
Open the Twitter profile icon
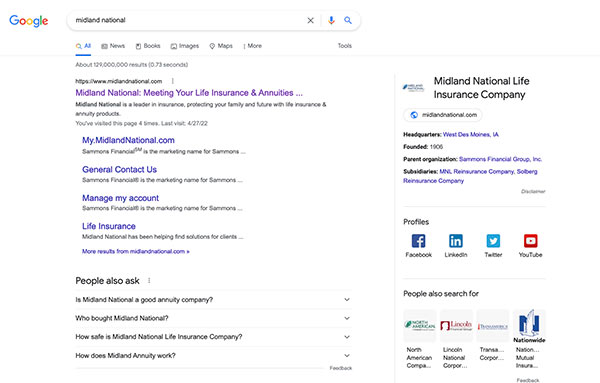[493, 241]
